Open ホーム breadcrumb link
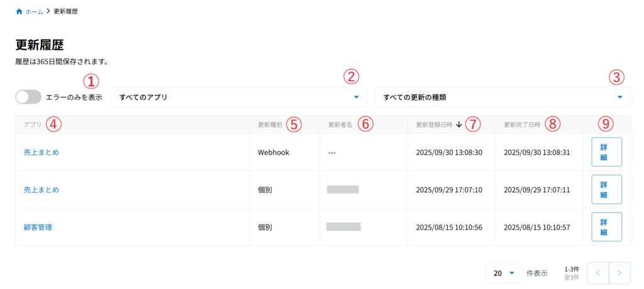The height and width of the screenshot is (289, 644). [35, 11]
